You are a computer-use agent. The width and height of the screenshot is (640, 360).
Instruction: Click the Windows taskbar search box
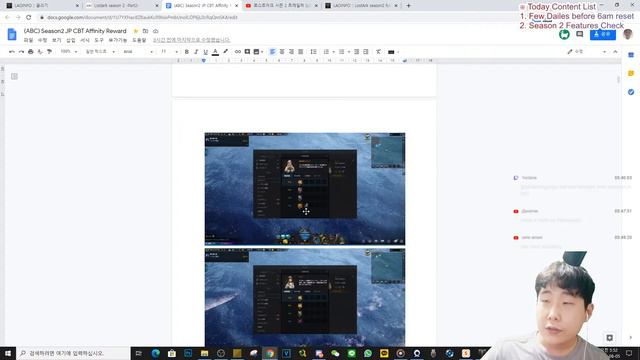pyautogui.click(x=73, y=353)
